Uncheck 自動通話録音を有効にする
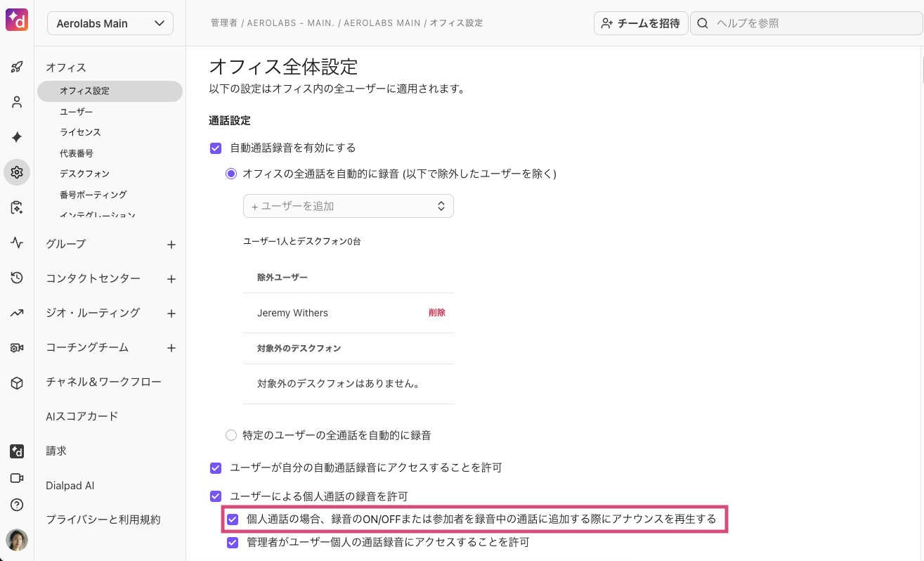The height and width of the screenshot is (561, 924). [216, 148]
